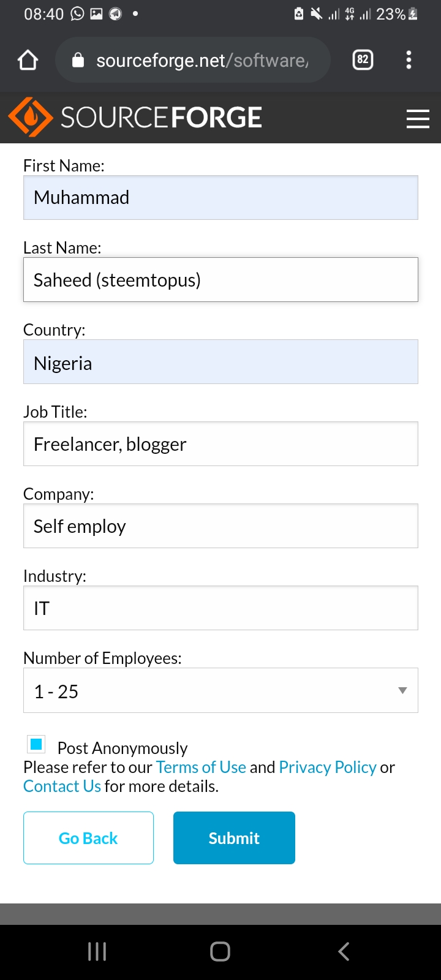Image resolution: width=441 pixels, height=980 pixels.
Task: Open the SourceForge hamburger menu
Action: 417,118
